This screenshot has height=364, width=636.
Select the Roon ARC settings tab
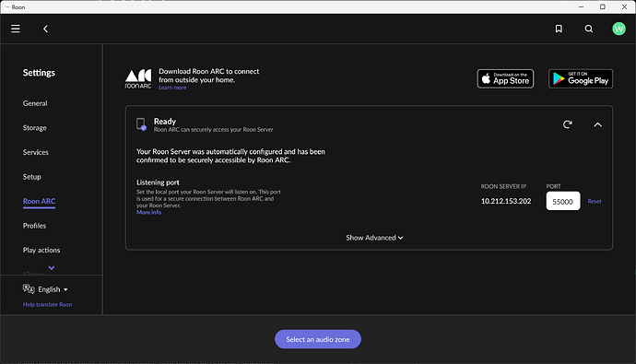point(39,202)
